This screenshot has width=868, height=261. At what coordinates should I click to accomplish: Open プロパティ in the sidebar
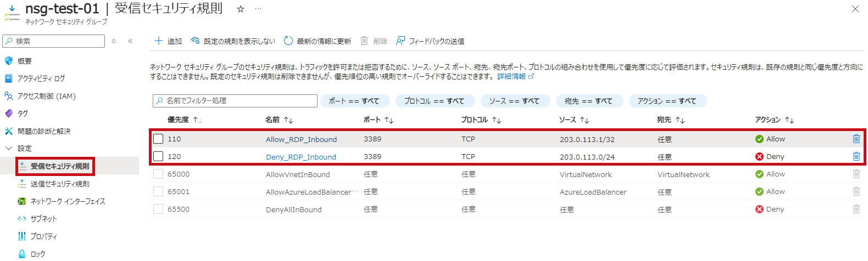click(x=44, y=236)
